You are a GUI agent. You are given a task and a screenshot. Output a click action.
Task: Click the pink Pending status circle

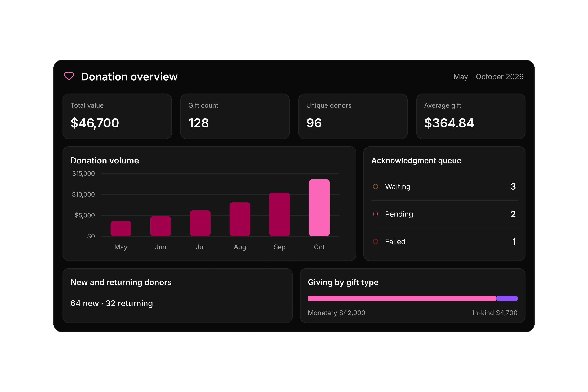coord(376,214)
